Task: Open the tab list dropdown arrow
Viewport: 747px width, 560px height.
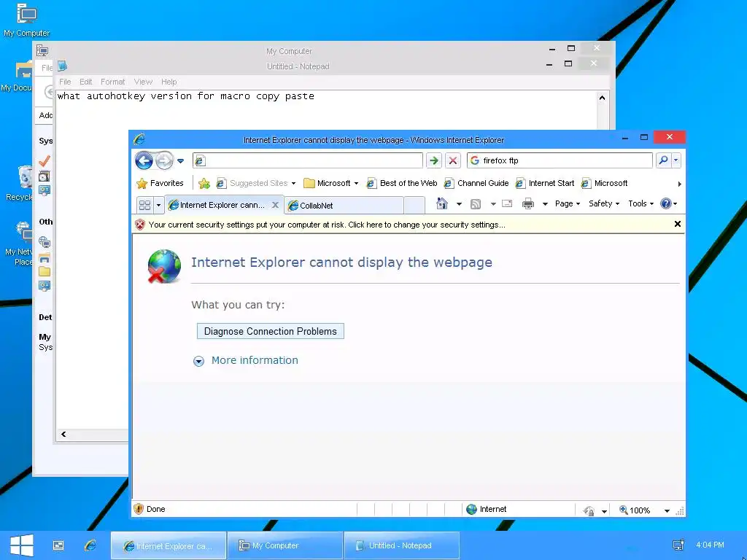Action: (x=158, y=205)
